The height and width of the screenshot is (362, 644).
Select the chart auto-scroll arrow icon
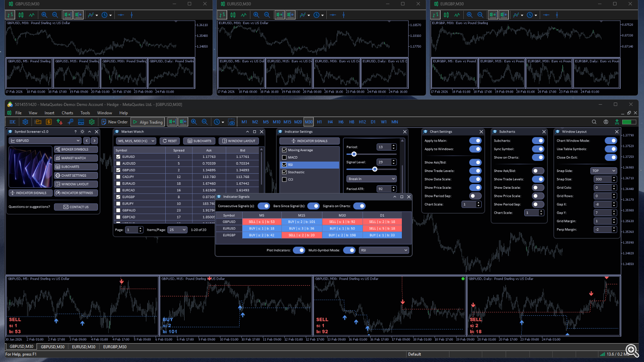coord(172,122)
